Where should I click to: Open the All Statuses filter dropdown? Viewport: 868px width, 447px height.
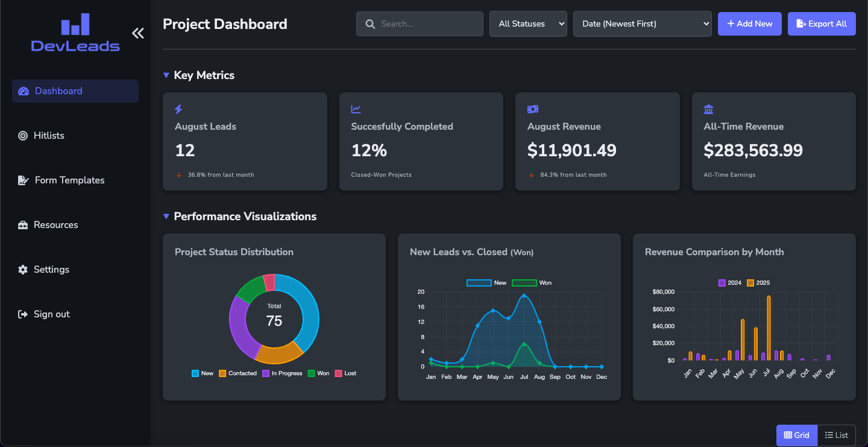pyautogui.click(x=528, y=24)
